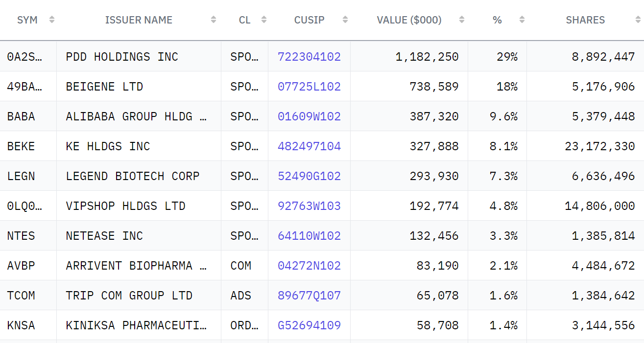Follow Alibaba CUSIP link 01609W102
The width and height of the screenshot is (644, 343).
[x=309, y=116]
